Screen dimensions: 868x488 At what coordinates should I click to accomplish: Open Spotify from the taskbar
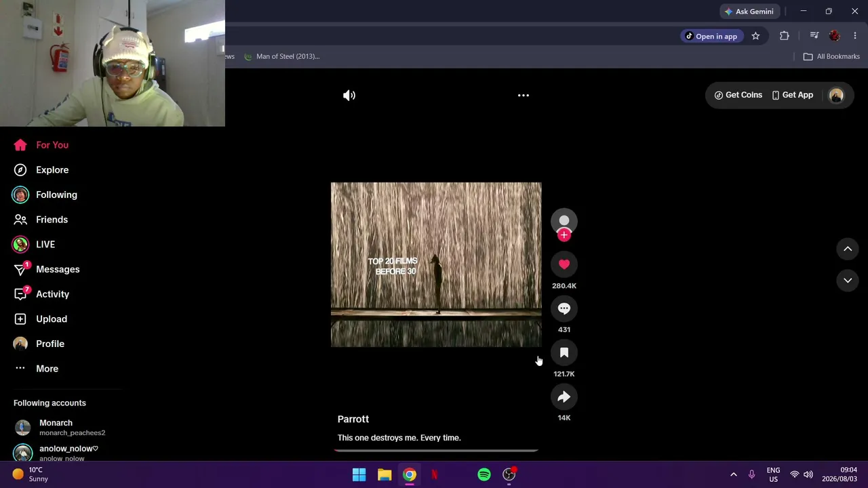pos(484,475)
